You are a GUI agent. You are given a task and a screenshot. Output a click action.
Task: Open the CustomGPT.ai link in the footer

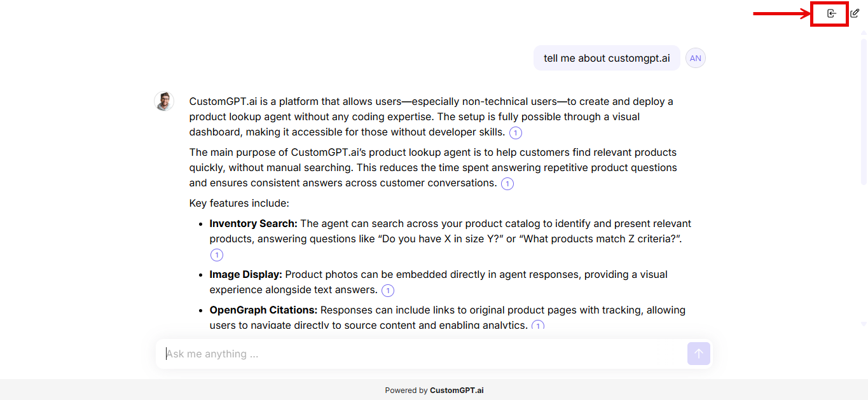tap(457, 390)
